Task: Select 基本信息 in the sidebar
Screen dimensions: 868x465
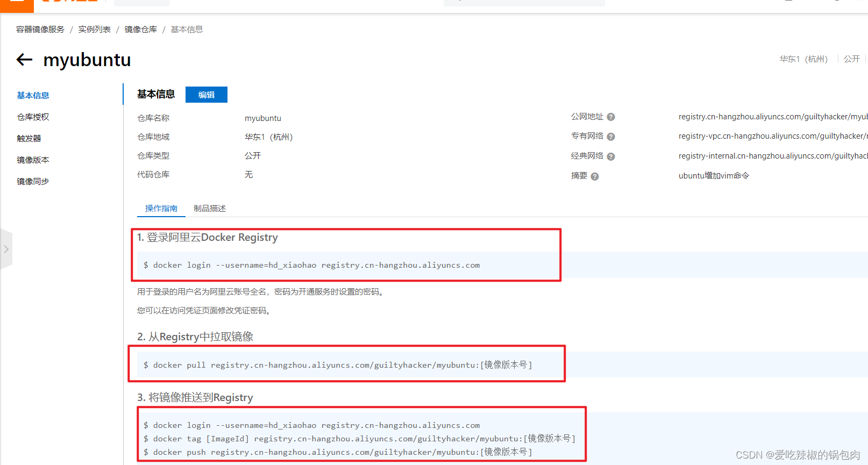Action: (33, 95)
